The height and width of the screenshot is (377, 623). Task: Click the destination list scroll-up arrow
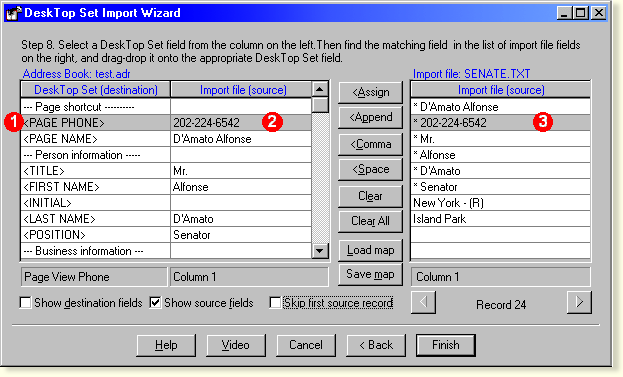(320, 89)
